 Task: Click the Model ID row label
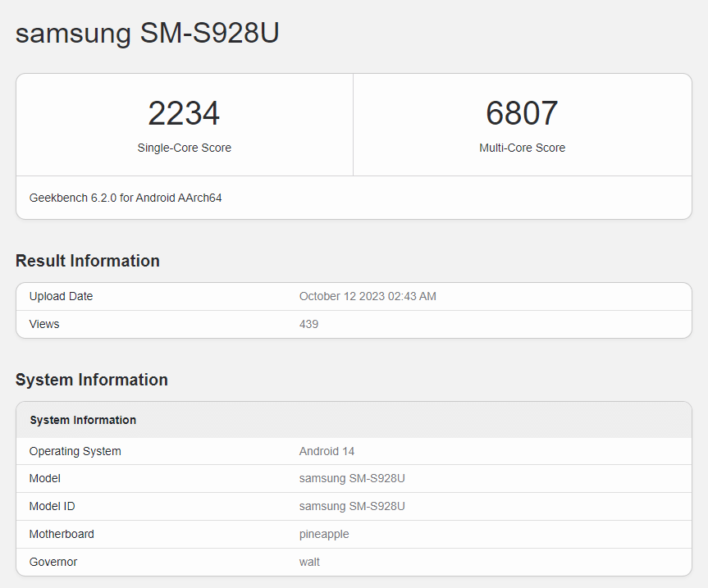(52, 506)
